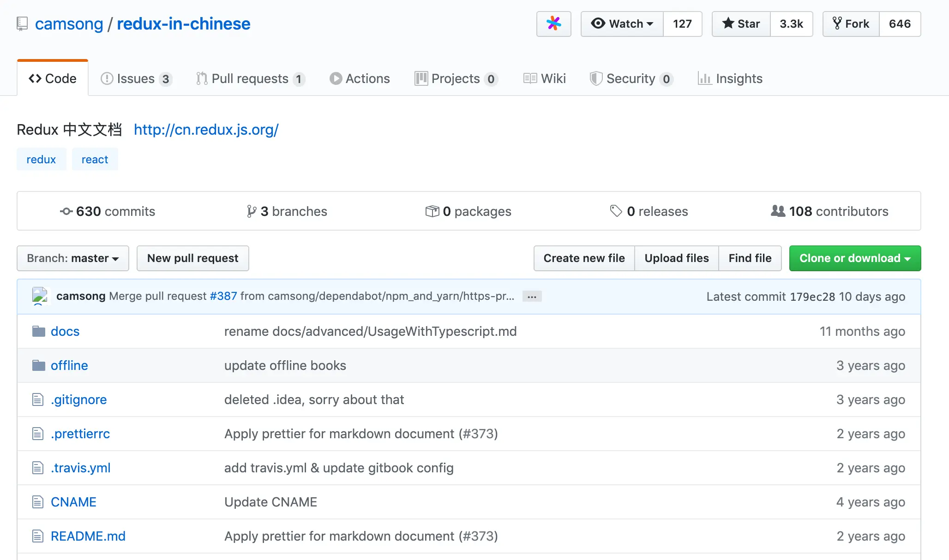Open the Pull requests tab
The image size is (949, 560).
coord(250,78)
